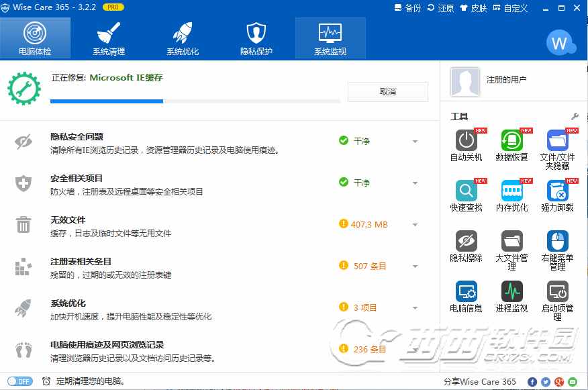
Task: Expand the 无效文件 407.3 MB dropdown arrow
Action: coord(415,225)
